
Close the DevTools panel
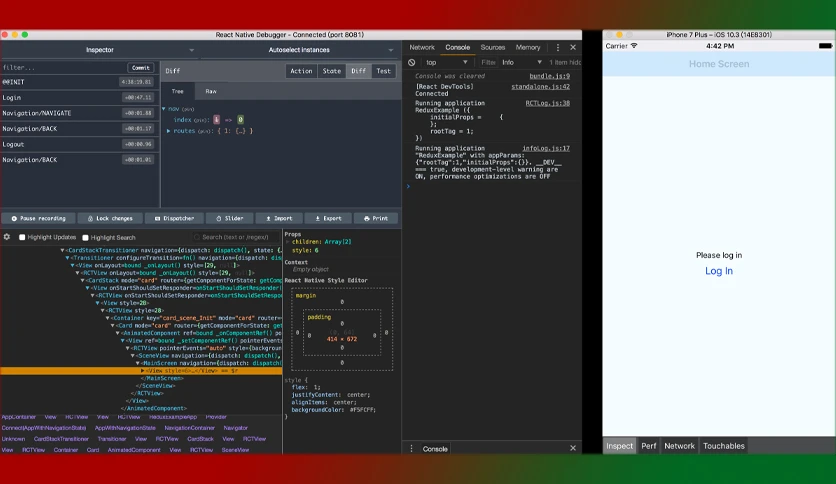(x=573, y=47)
